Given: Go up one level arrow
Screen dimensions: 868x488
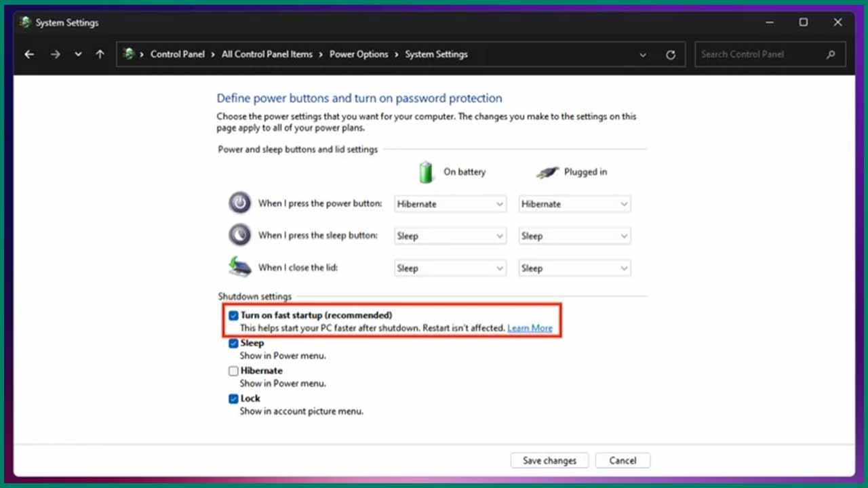Looking at the screenshot, I should click(100, 54).
